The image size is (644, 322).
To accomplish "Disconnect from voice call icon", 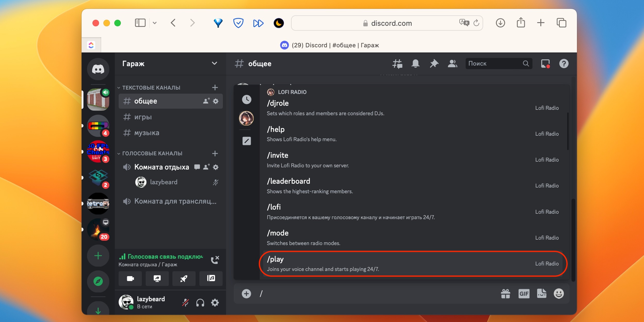I will tap(215, 260).
